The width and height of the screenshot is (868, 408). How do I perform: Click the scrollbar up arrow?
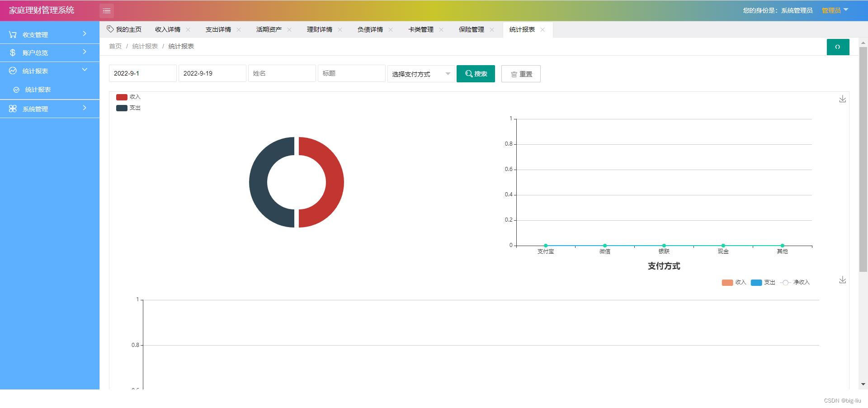coord(863,43)
